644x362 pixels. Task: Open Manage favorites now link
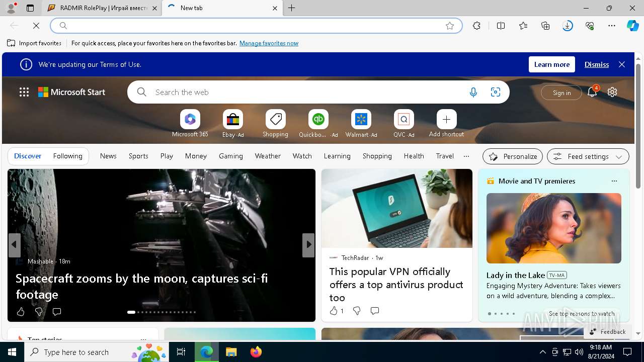[x=269, y=43]
